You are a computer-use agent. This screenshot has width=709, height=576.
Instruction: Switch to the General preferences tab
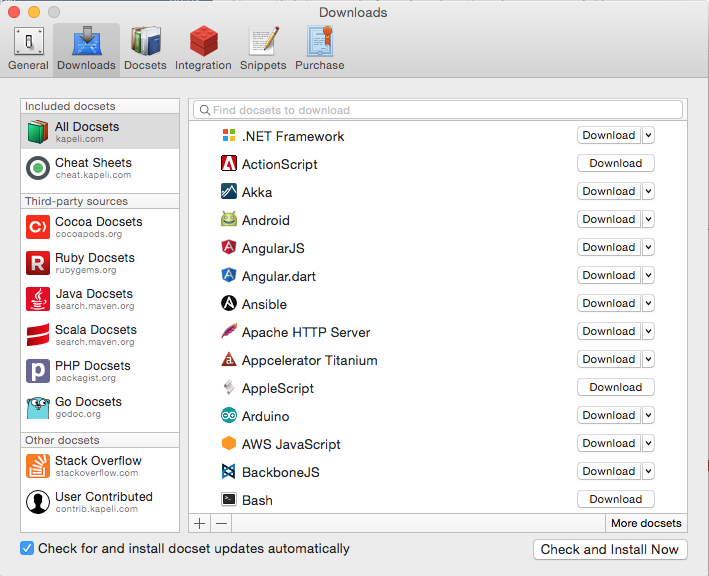coord(28,48)
